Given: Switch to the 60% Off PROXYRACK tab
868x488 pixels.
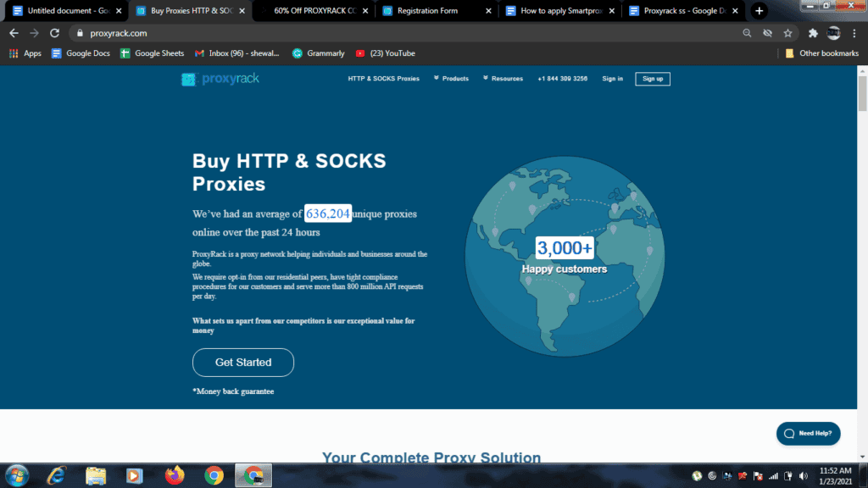Looking at the screenshot, I should point(314,10).
